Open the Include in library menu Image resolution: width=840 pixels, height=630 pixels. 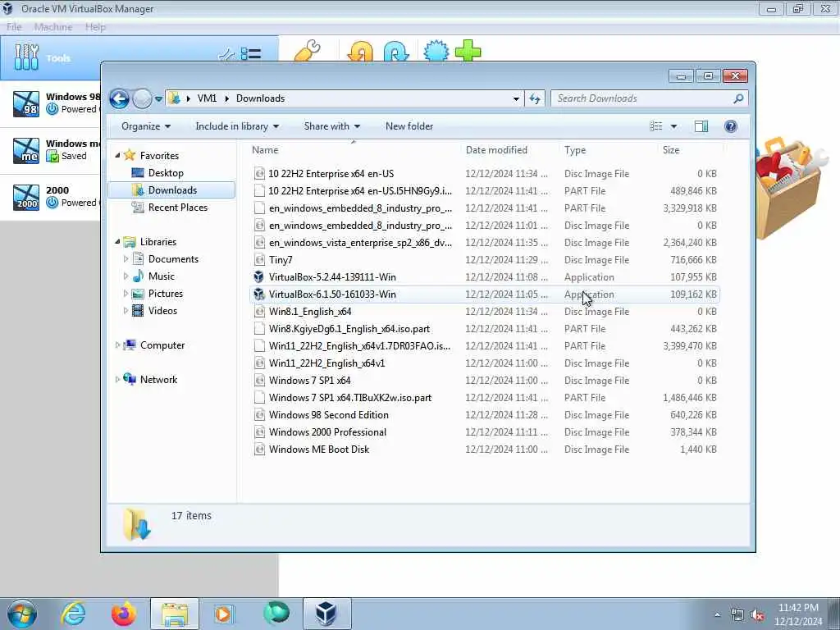[x=237, y=126]
